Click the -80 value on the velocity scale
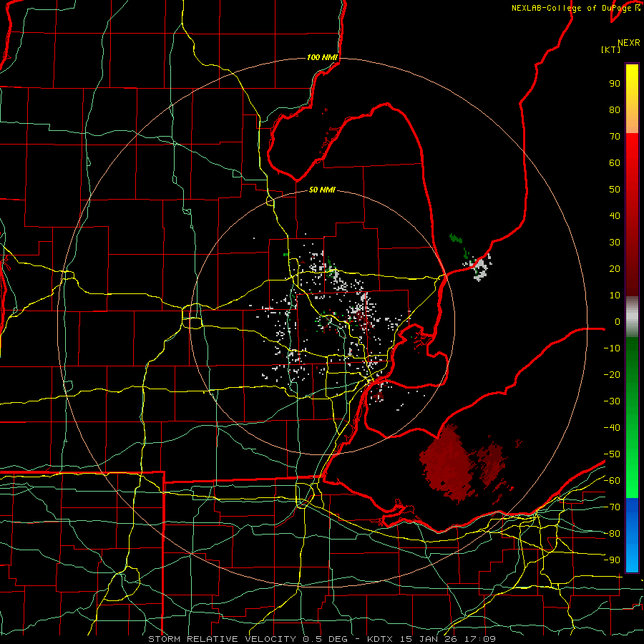 tap(612, 534)
